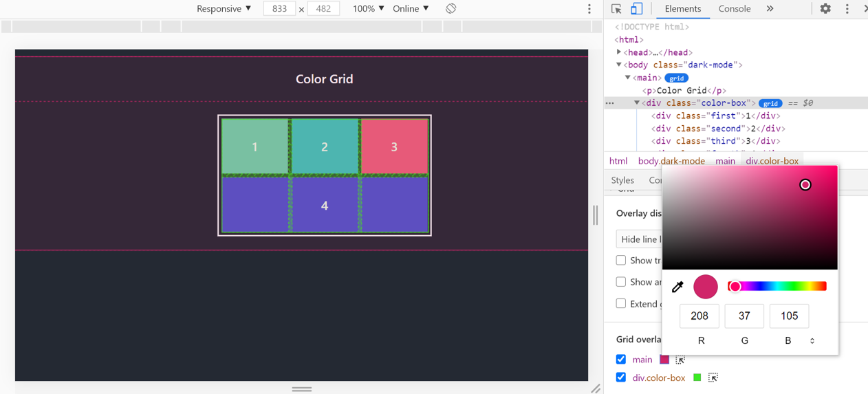The height and width of the screenshot is (394, 868).
Task: Expand the head element node
Action: (619, 52)
